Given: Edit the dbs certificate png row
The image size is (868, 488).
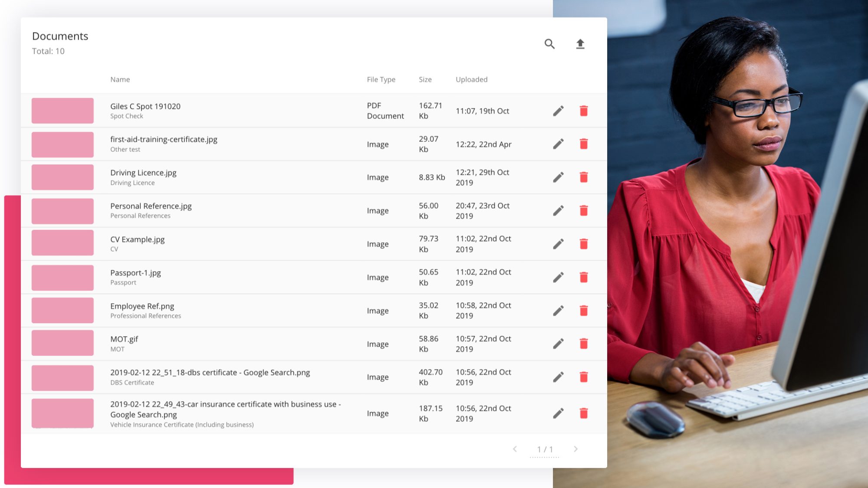Looking at the screenshot, I should [559, 377].
